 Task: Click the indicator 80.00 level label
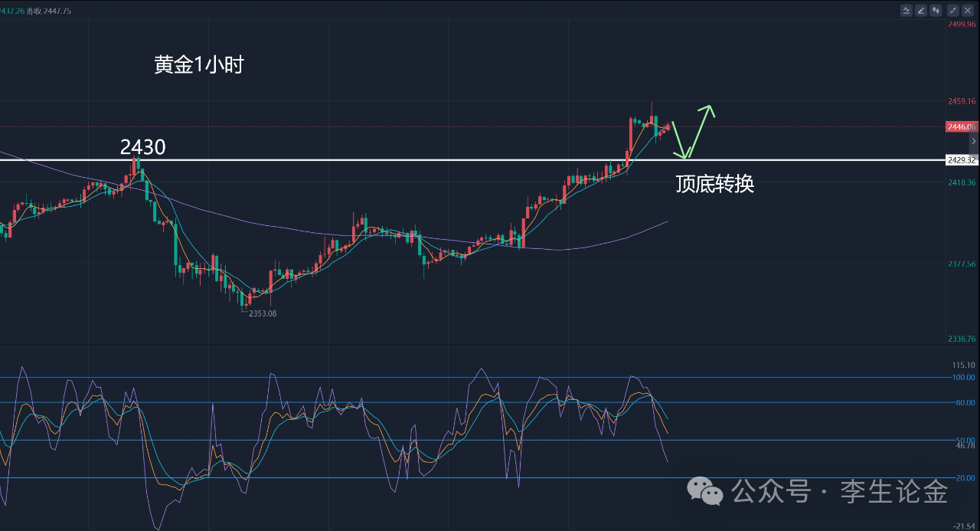[x=965, y=403]
